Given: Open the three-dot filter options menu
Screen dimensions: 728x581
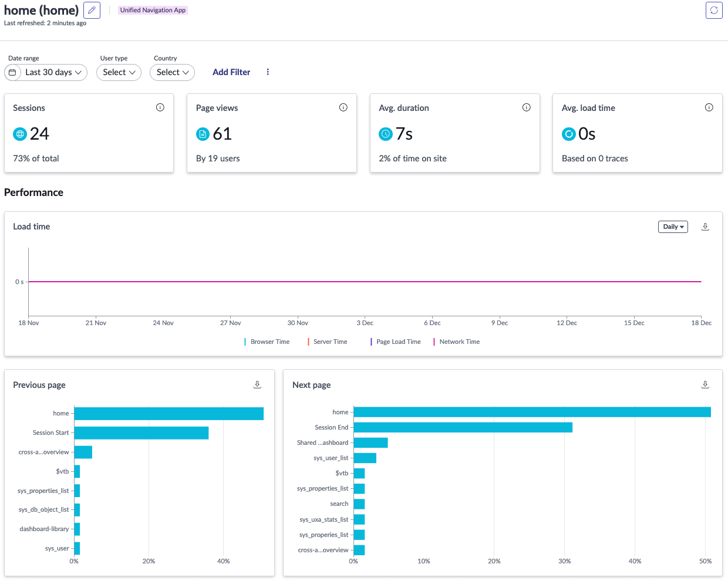Looking at the screenshot, I should click(x=268, y=72).
